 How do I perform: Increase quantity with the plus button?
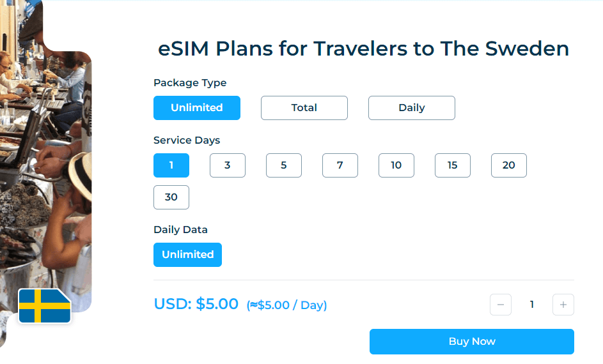click(x=563, y=305)
